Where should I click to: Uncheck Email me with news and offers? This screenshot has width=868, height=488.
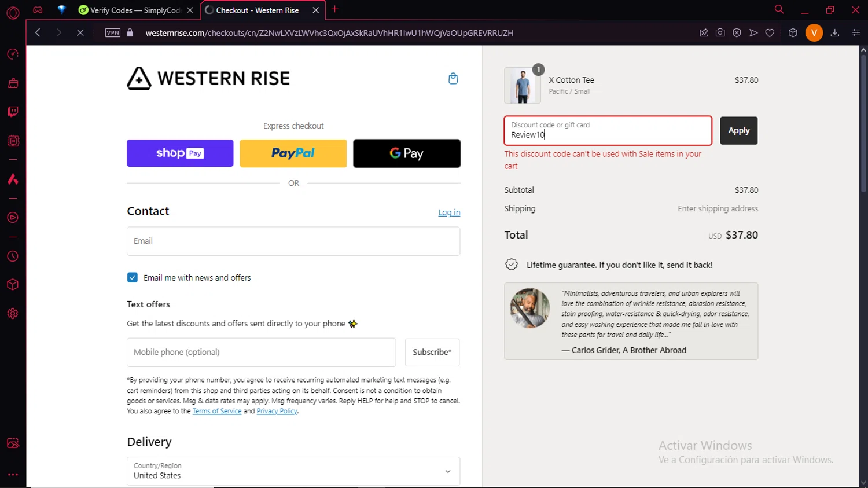[x=133, y=277]
